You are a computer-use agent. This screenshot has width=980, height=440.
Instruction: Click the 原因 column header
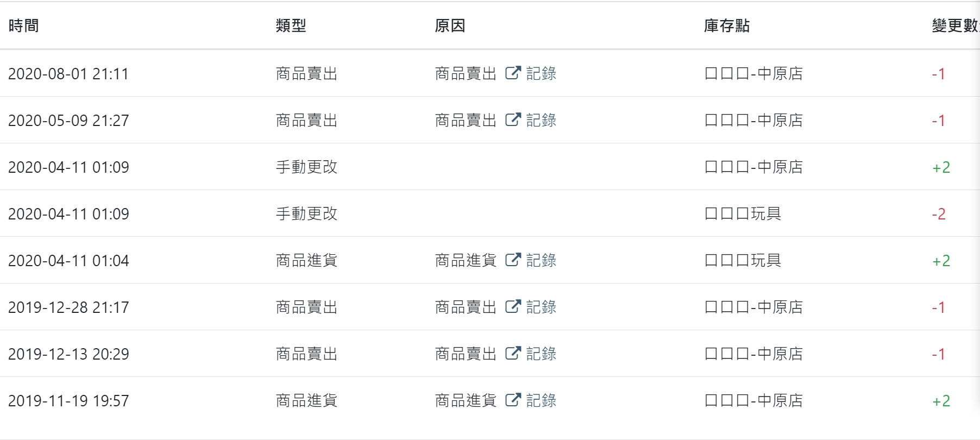(450, 26)
